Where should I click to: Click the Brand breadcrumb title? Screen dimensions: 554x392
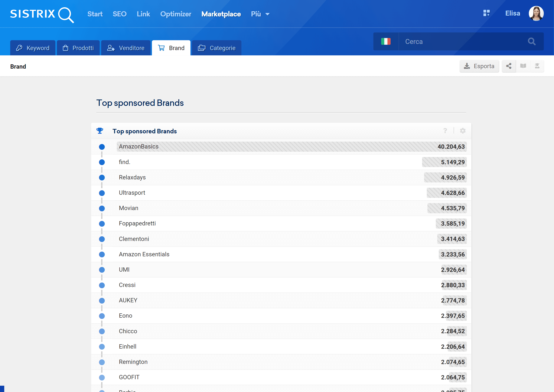click(x=18, y=67)
